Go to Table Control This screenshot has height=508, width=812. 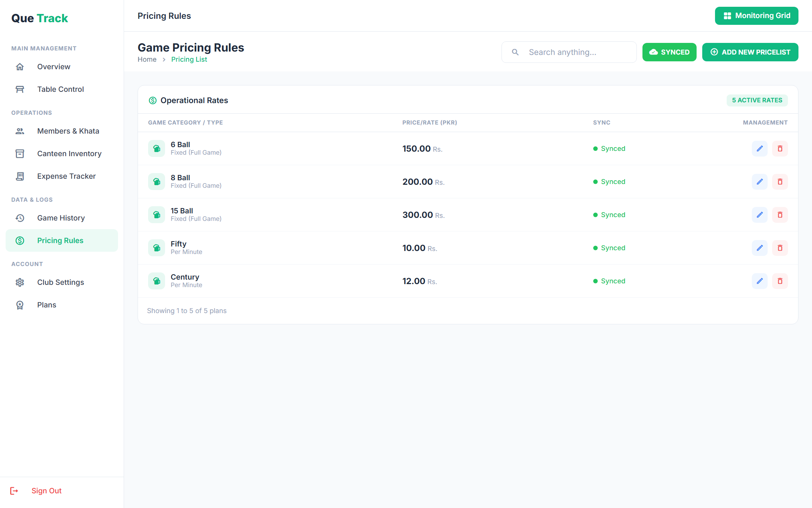[x=62, y=89]
